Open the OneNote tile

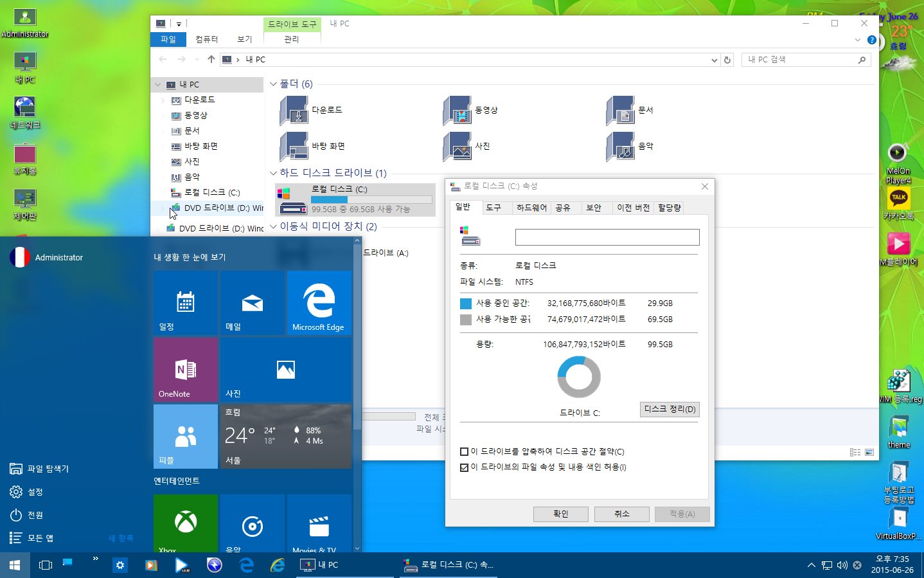pyautogui.click(x=186, y=369)
